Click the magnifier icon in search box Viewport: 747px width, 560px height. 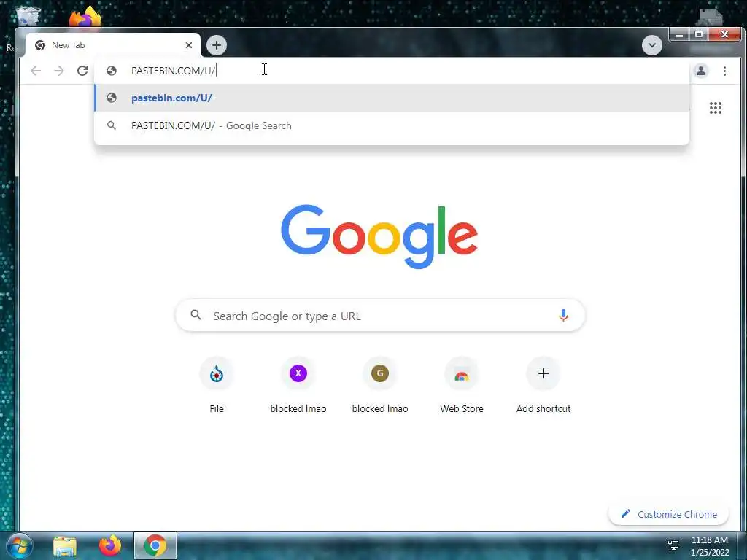(x=196, y=315)
